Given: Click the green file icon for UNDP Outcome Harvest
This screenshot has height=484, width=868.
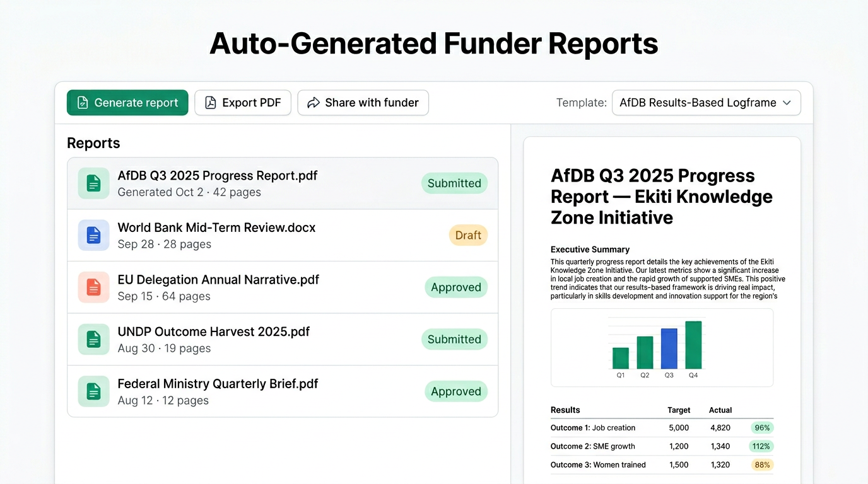Looking at the screenshot, I should point(93,339).
